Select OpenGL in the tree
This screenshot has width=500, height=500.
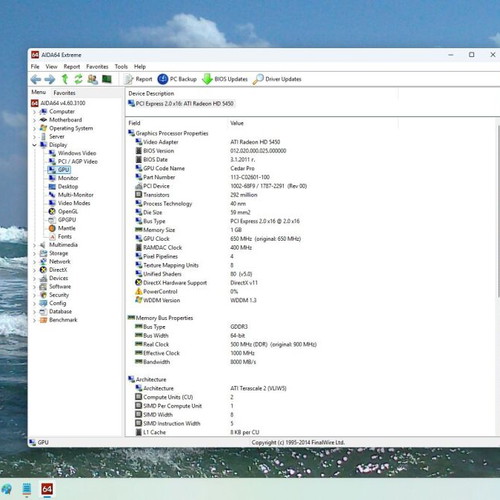pyautogui.click(x=63, y=211)
